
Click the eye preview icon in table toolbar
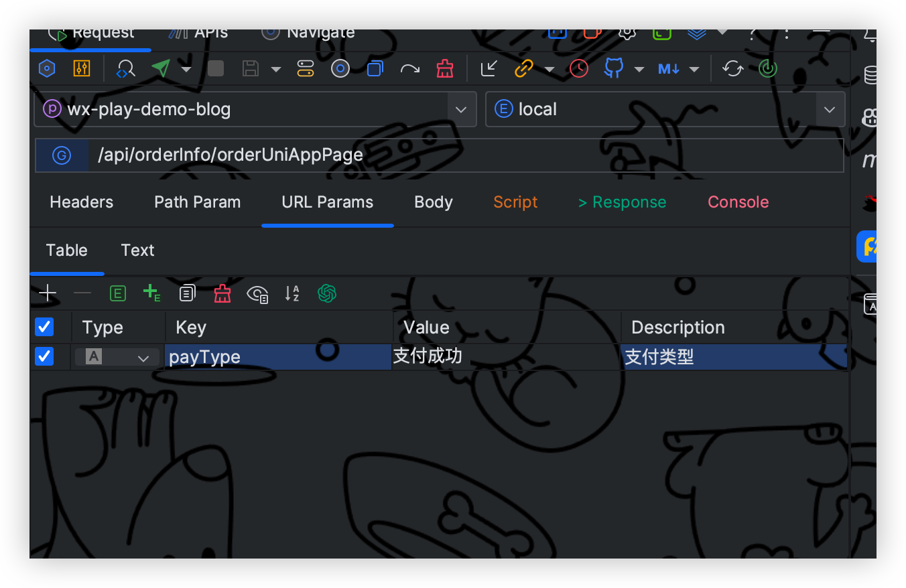point(257,293)
